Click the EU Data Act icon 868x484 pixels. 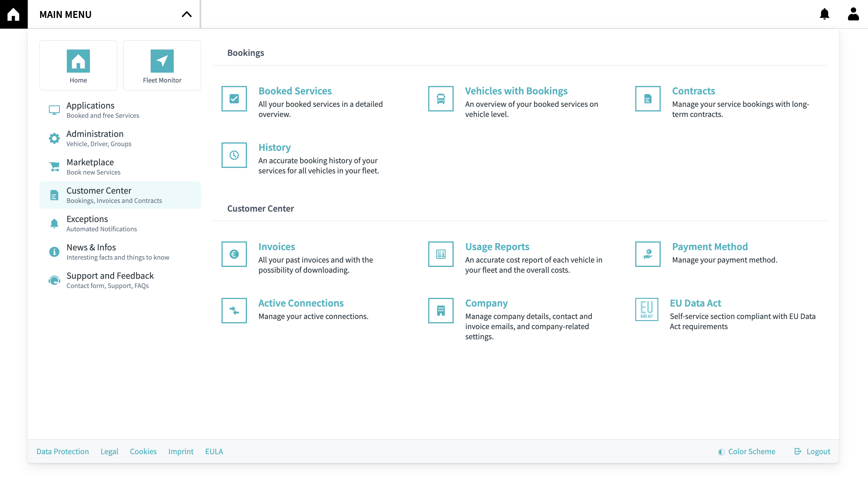[x=646, y=310]
